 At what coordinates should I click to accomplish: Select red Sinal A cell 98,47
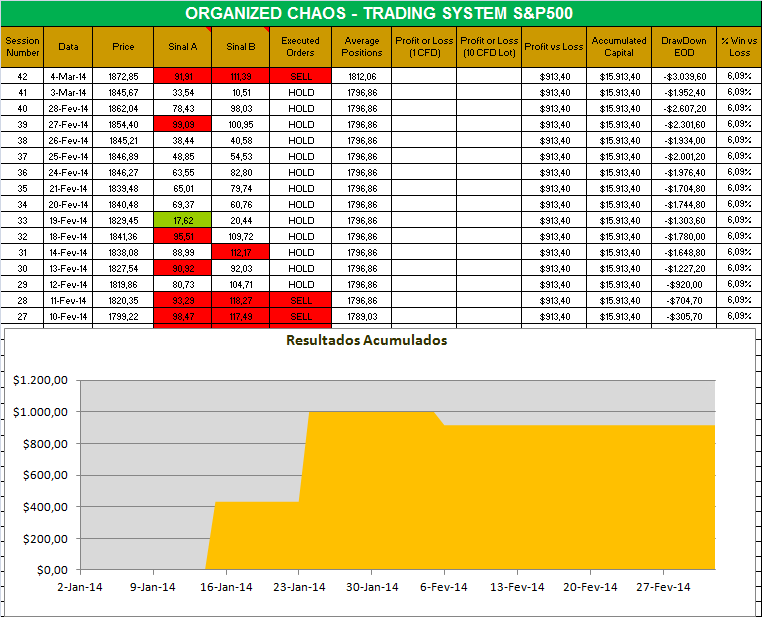pos(183,317)
